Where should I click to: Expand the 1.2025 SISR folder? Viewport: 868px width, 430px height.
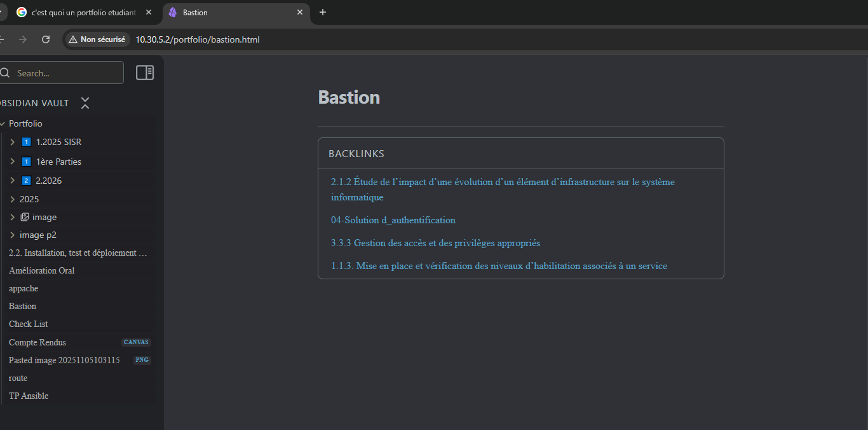(12, 142)
